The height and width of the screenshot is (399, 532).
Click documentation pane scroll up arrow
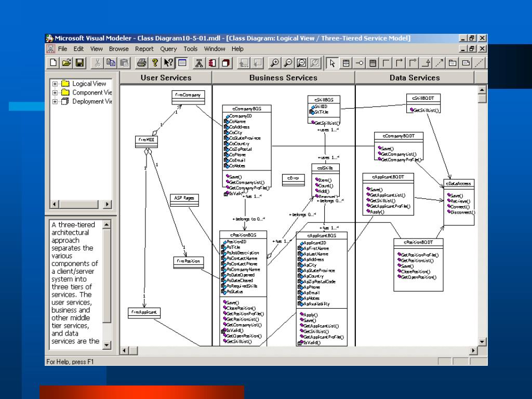click(107, 224)
